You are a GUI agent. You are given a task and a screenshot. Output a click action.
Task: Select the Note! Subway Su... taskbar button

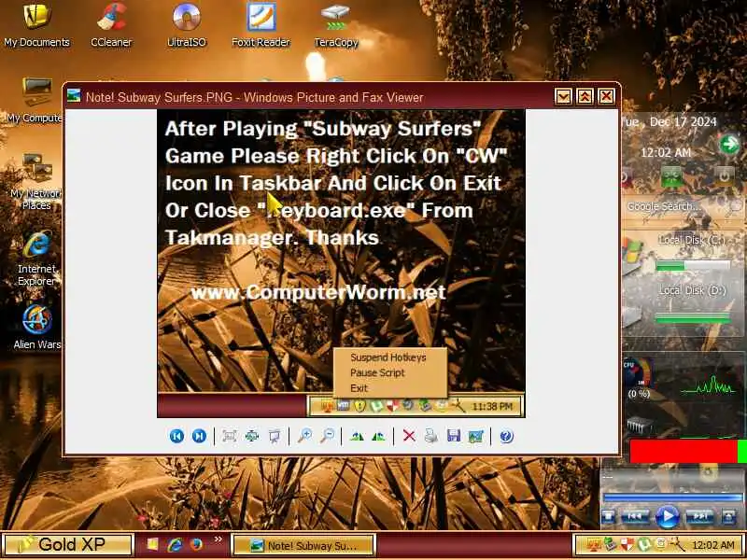pyautogui.click(x=304, y=545)
